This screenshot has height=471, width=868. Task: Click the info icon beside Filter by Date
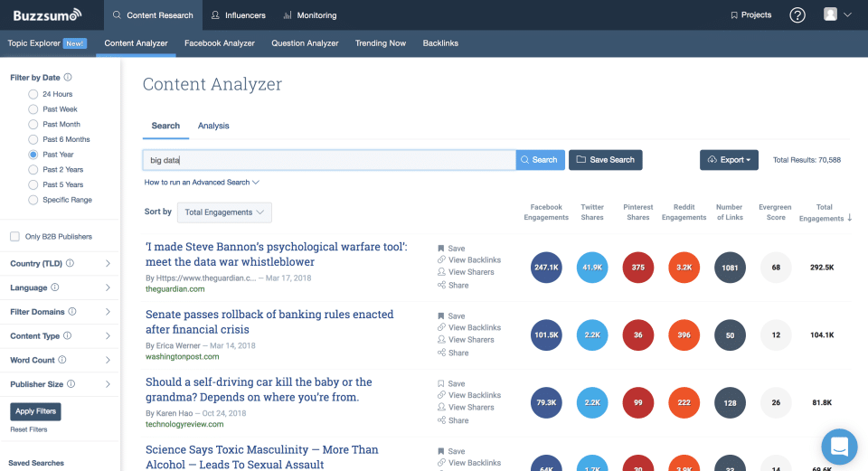[69, 78]
